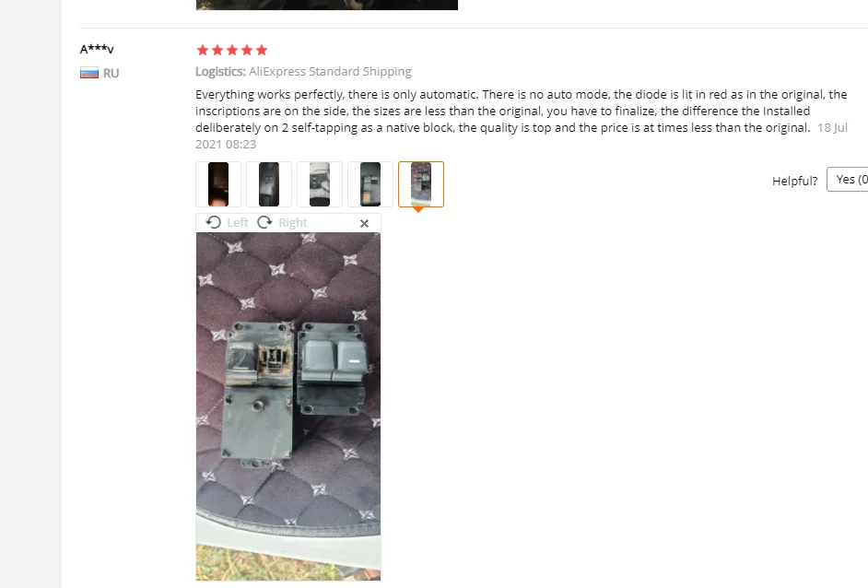Screen dimensions: 868x588
Task: Click the third red rating star
Action: coord(232,51)
